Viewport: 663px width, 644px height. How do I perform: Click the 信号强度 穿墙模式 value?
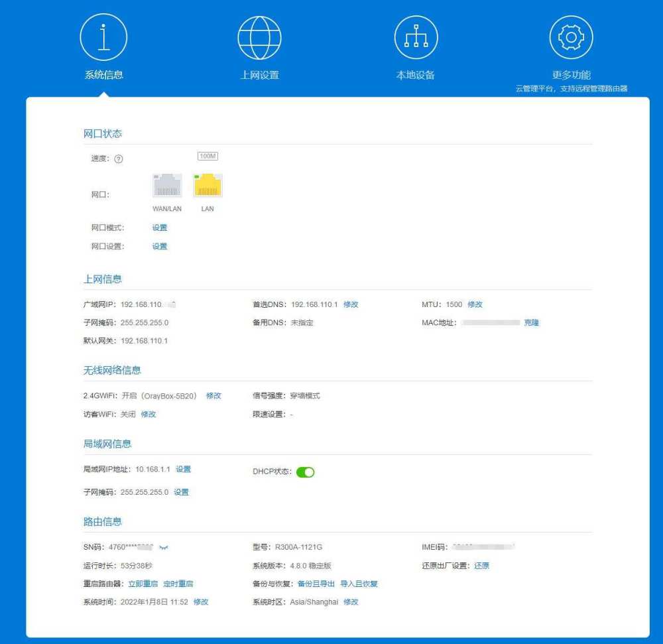coord(305,396)
